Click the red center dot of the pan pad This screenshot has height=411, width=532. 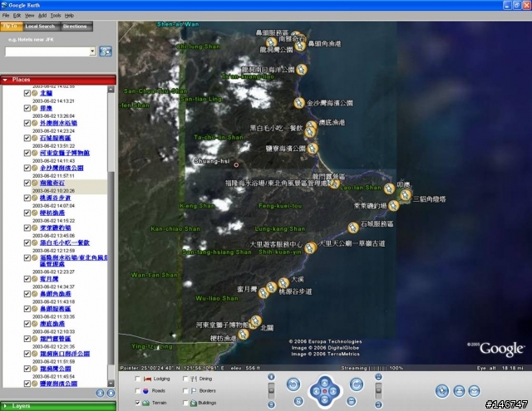(325, 391)
